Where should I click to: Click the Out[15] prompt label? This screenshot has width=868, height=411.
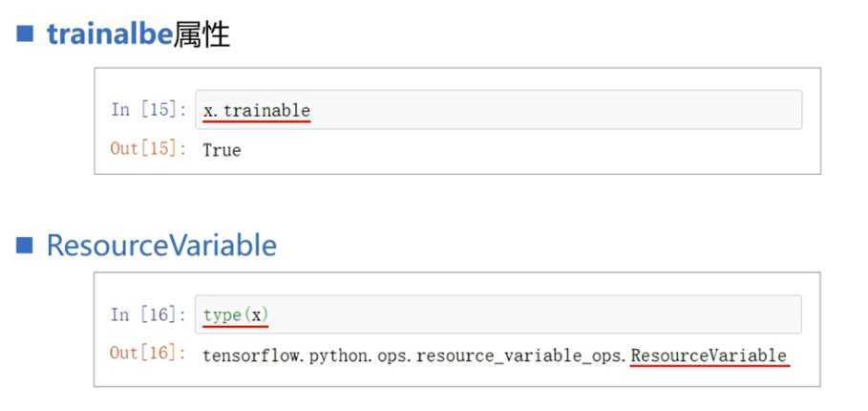coord(148,149)
